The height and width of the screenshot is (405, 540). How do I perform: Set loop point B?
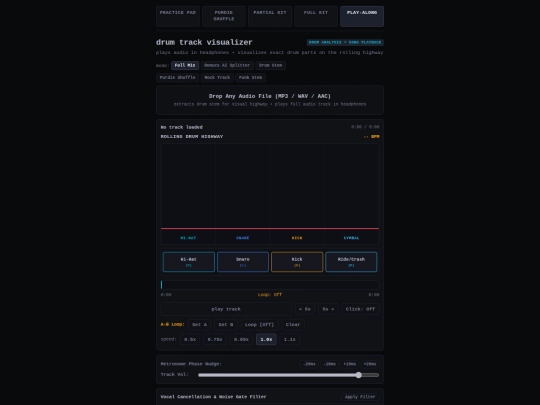click(x=226, y=325)
